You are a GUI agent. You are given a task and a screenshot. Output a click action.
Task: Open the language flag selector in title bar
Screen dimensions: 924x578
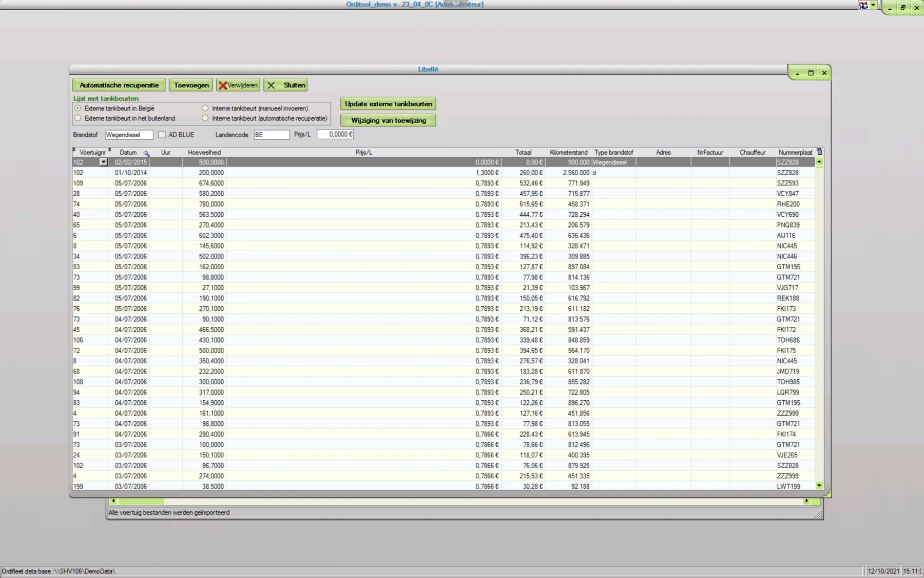tap(863, 5)
